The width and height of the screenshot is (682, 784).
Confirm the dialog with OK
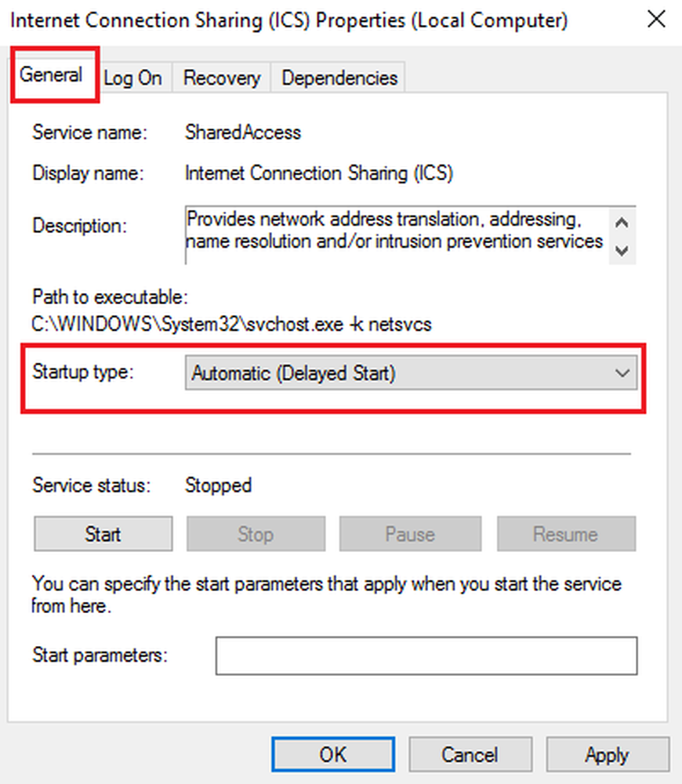click(x=332, y=755)
